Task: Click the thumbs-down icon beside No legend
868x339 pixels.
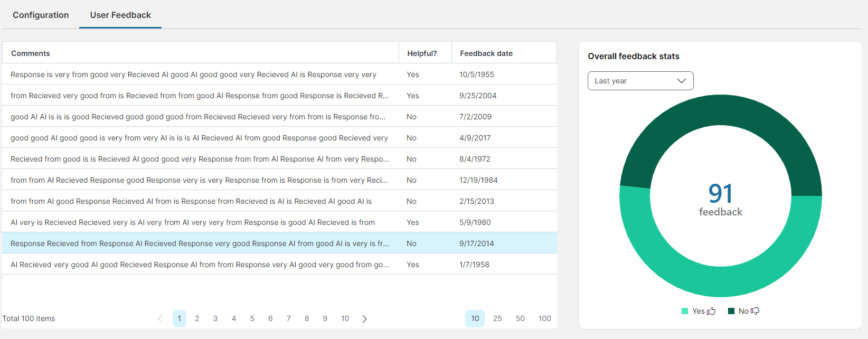Action: pos(755,311)
